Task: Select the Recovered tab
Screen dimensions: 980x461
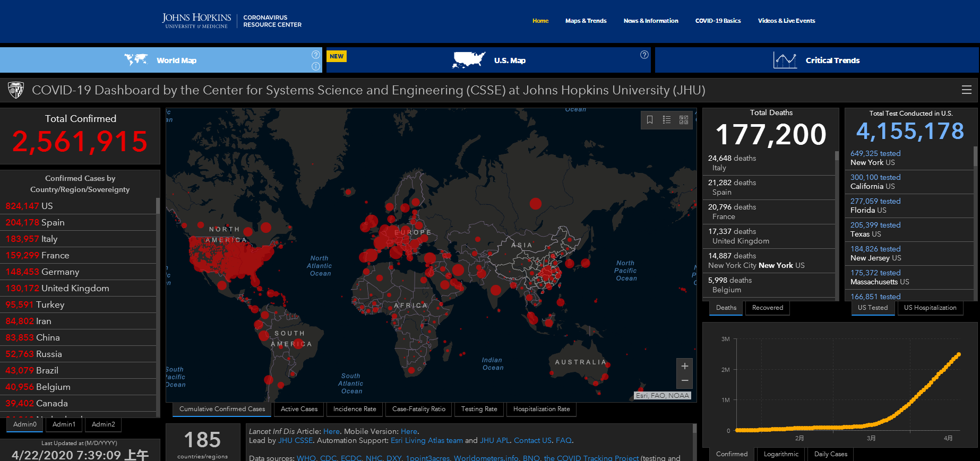Action: [x=767, y=308]
